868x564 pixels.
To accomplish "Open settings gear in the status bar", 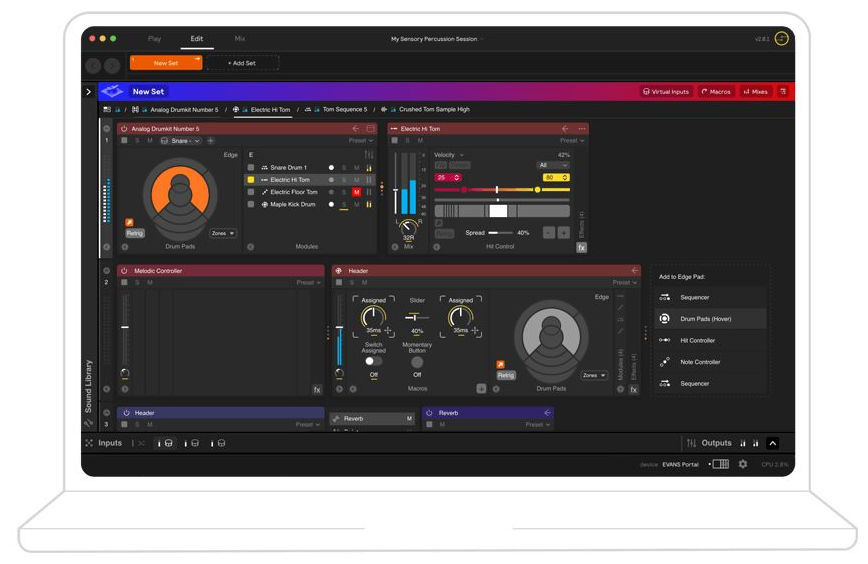I will (742, 464).
